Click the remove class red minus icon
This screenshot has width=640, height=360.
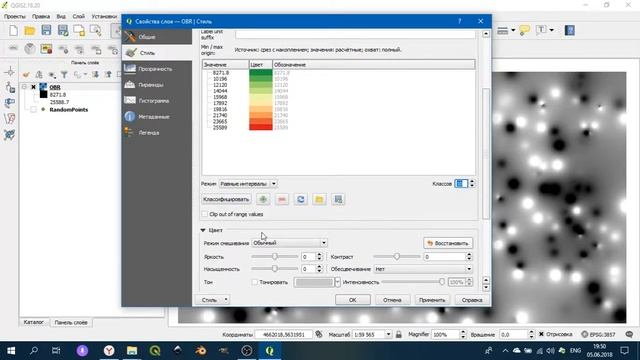(x=282, y=199)
